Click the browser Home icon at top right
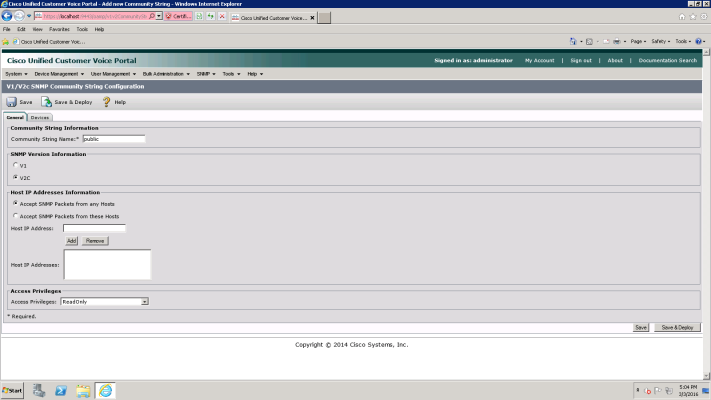Viewport: 711px width, 400px height. 682,17
